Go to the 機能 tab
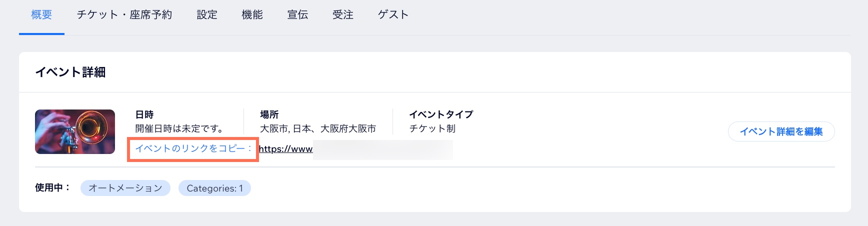 click(x=252, y=15)
